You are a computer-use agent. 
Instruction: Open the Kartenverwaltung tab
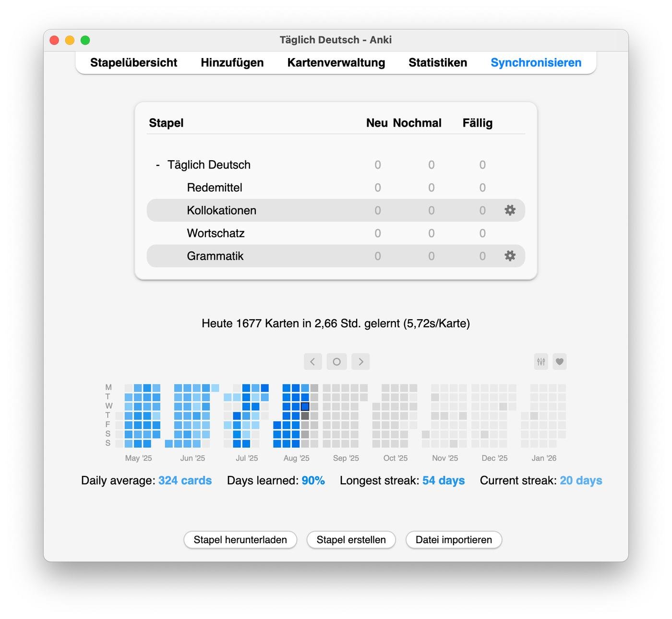point(336,63)
